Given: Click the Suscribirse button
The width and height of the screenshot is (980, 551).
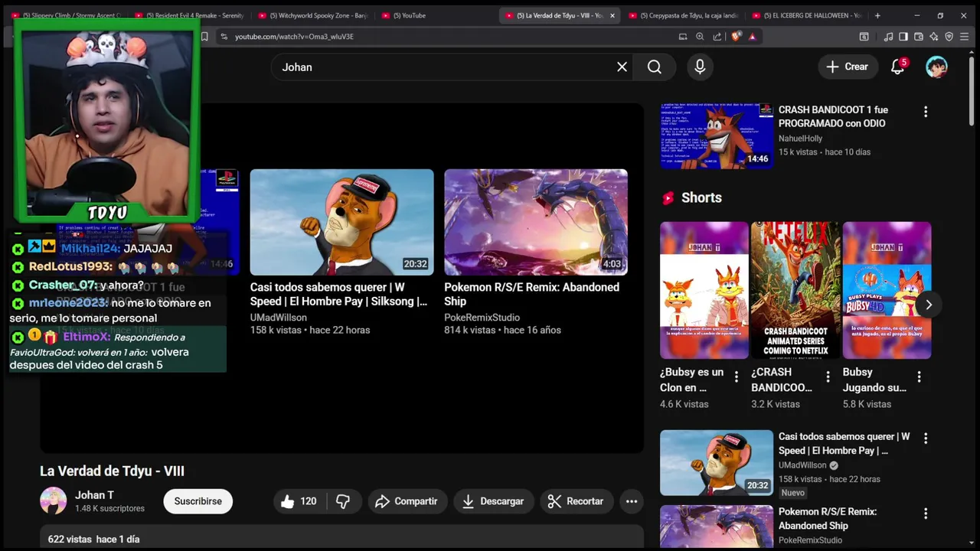Looking at the screenshot, I should click(x=198, y=501).
